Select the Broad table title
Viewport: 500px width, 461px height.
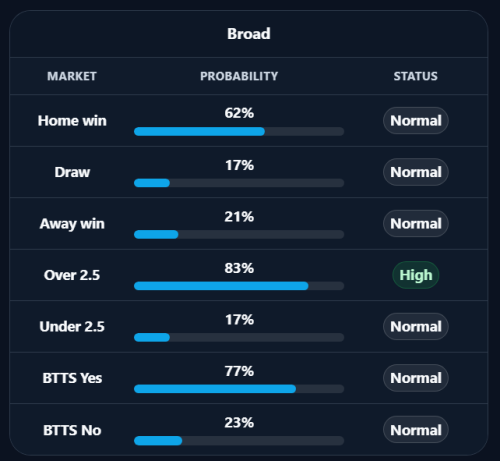pyautogui.click(x=249, y=34)
